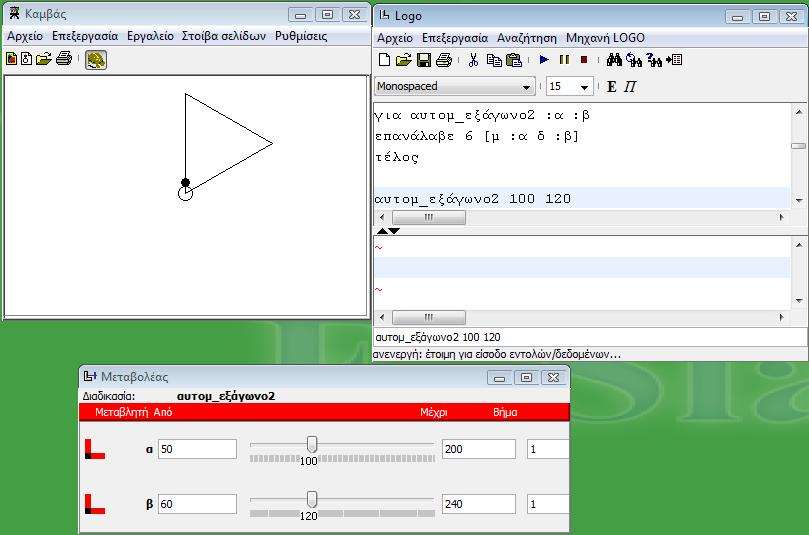Open Στοίβα σελίδων menu
Viewport: 809px width, 535px height.
224,36
